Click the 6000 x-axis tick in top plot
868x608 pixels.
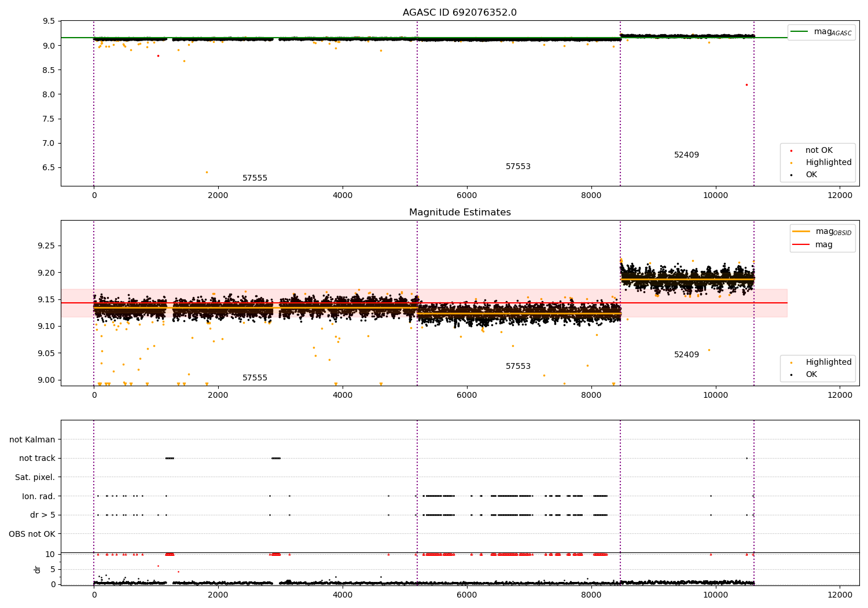(x=467, y=196)
